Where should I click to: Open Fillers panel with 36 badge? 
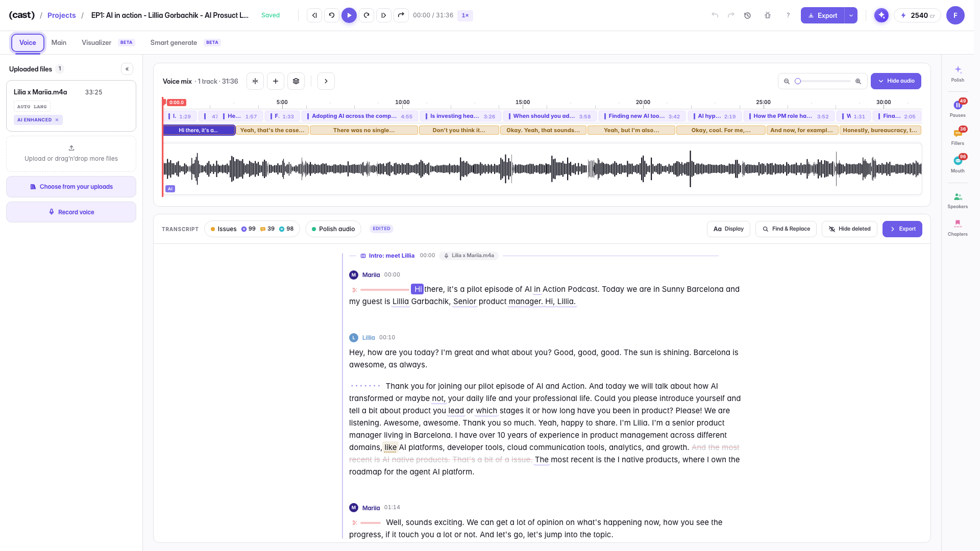pyautogui.click(x=958, y=136)
